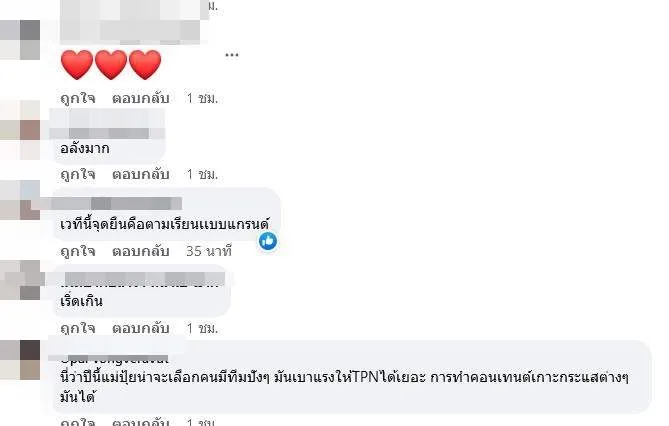Open avatar beside the เวทีนี้จุดยืน comment
Image resolution: width=669 pixels, height=426 pixels.
pyautogui.click(x=20, y=200)
